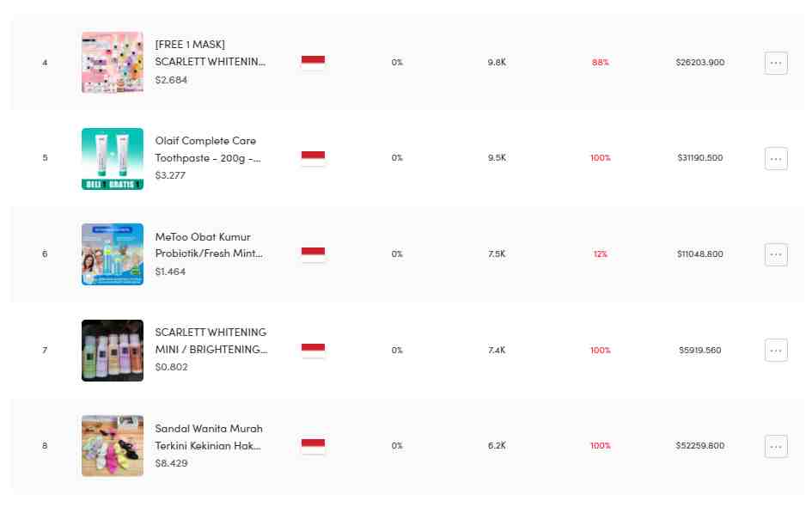Click the Indonesia flag in Sandal Wanita row
812x507 pixels.
(313, 446)
